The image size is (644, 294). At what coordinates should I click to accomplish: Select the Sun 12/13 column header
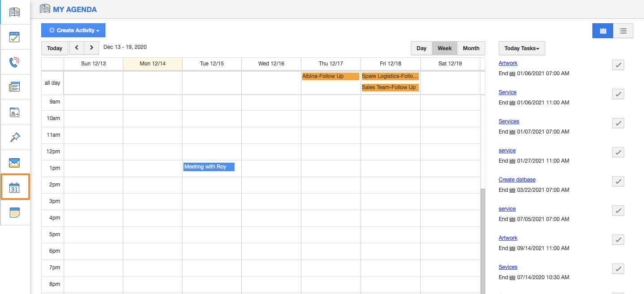[x=93, y=64]
